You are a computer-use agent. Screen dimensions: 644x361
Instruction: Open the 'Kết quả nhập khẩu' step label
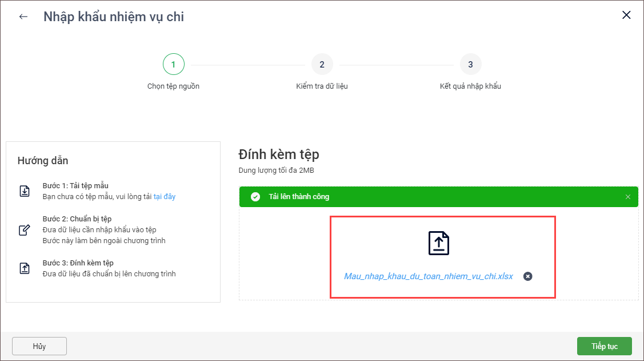pyautogui.click(x=470, y=86)
